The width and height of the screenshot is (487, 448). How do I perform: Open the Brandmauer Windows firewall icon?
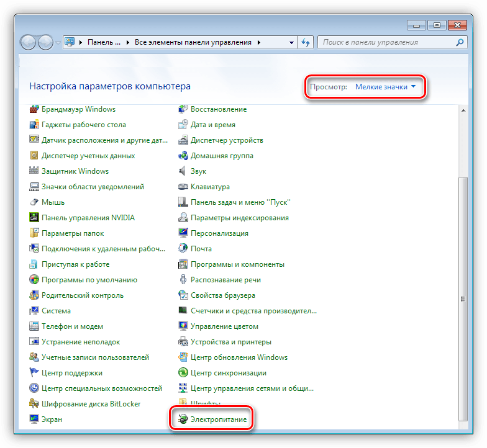pyautogui.click(x=34, y=109)
